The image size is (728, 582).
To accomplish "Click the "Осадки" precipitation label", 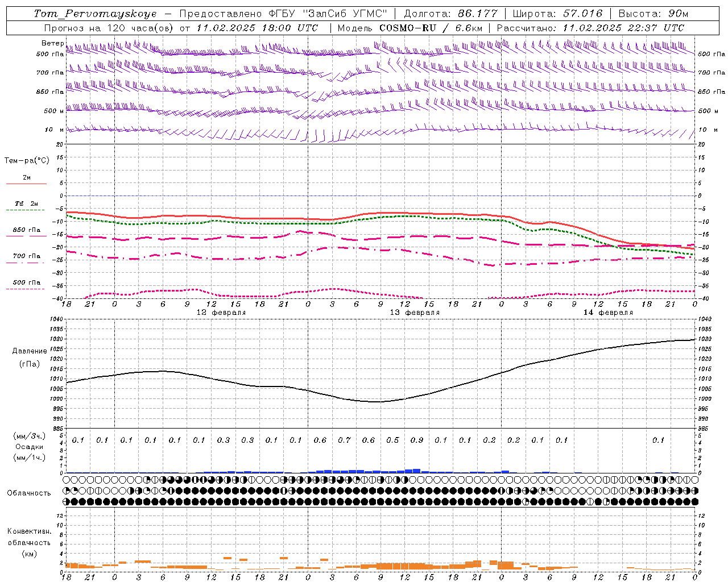I will point(28,447).
